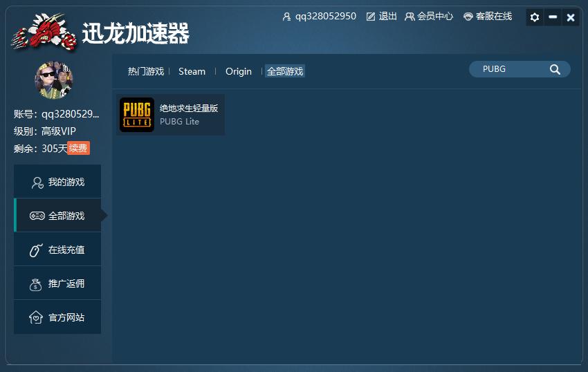Image resolution: width=588 pixels, height=372 pixels.
Task: Open 官方网站 in the sidebar
Action: pyautogui.click(x=57, y=317)
